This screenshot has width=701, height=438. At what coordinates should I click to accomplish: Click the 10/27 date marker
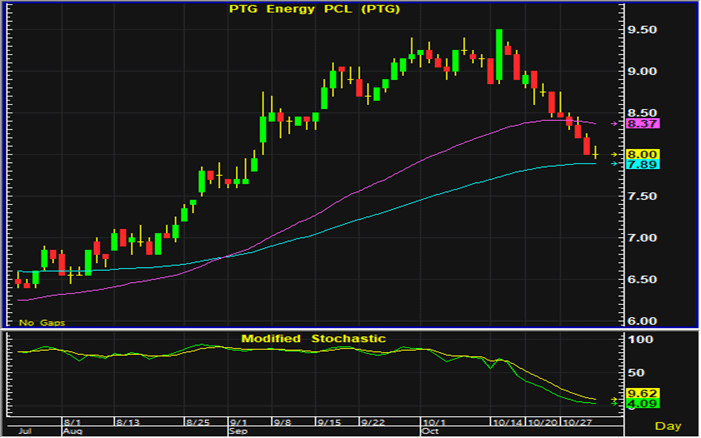click(x=578, y=422)
